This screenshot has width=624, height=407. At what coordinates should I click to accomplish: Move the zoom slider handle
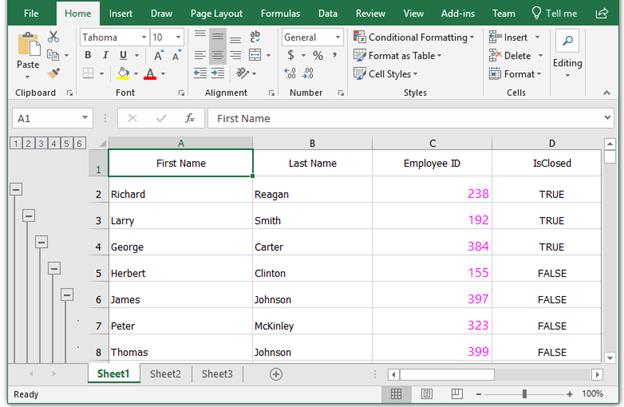[x=525, y=394]
